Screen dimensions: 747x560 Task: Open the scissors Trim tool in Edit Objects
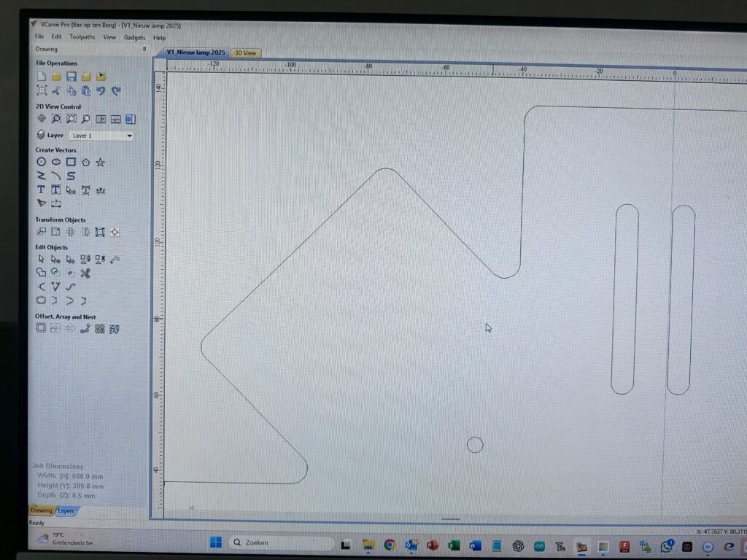pos(85,273)
